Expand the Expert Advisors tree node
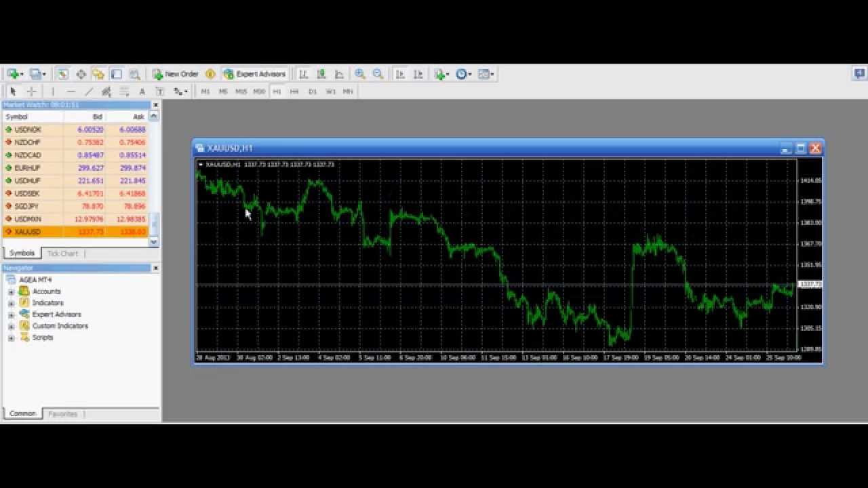The width and height of the screenshot is (868, 488). 11,314
